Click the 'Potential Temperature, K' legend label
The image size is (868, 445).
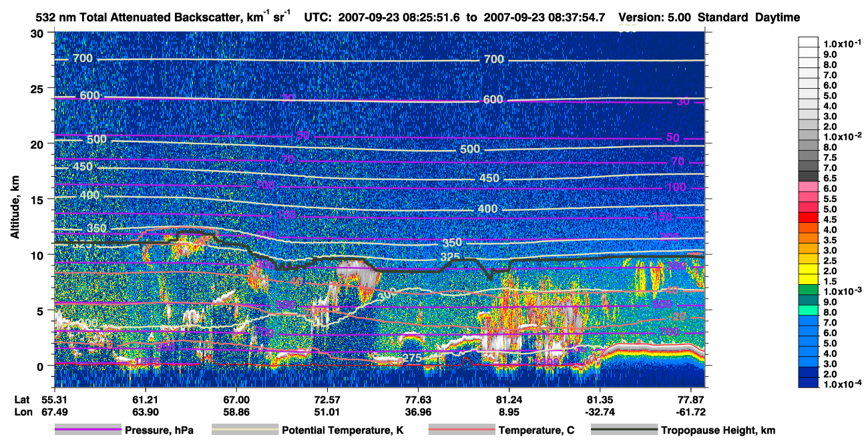[x=343, y=431]
